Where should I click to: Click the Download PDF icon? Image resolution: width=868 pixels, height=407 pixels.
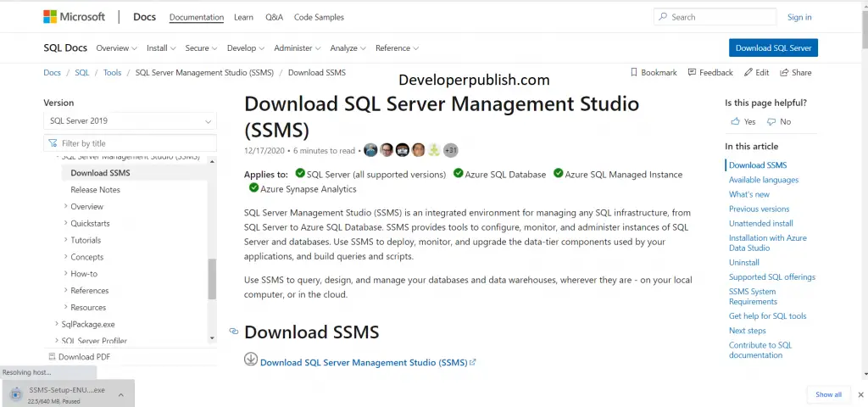click(52, 357)
